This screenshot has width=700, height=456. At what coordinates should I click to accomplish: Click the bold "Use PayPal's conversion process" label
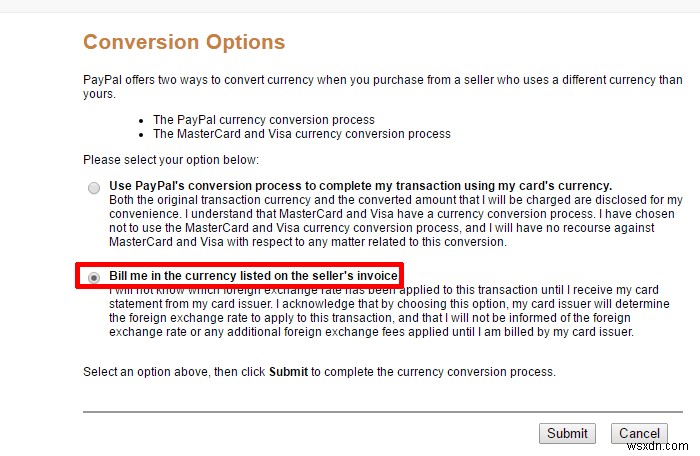[360, 186]
